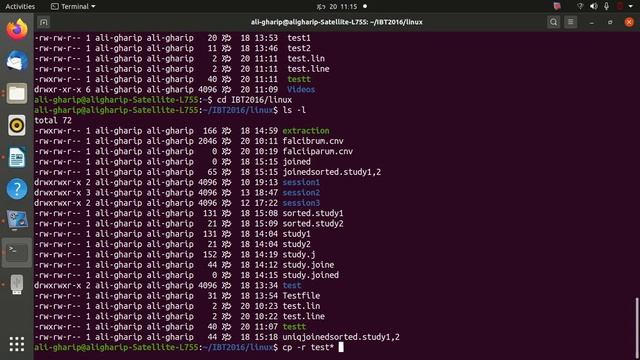The image size is (640, 360).
Task: Open the screenshot tool dock icon
Action: point(17,221)
